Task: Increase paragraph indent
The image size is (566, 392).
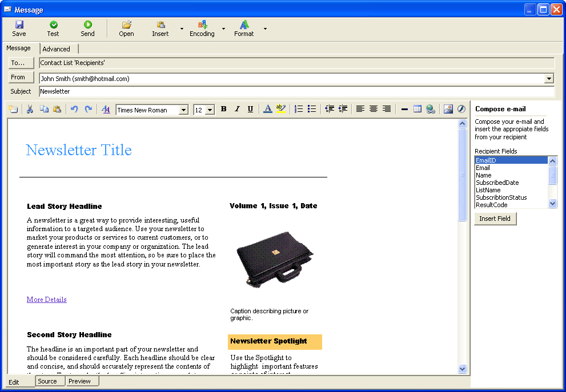Action: coord(343,109)
